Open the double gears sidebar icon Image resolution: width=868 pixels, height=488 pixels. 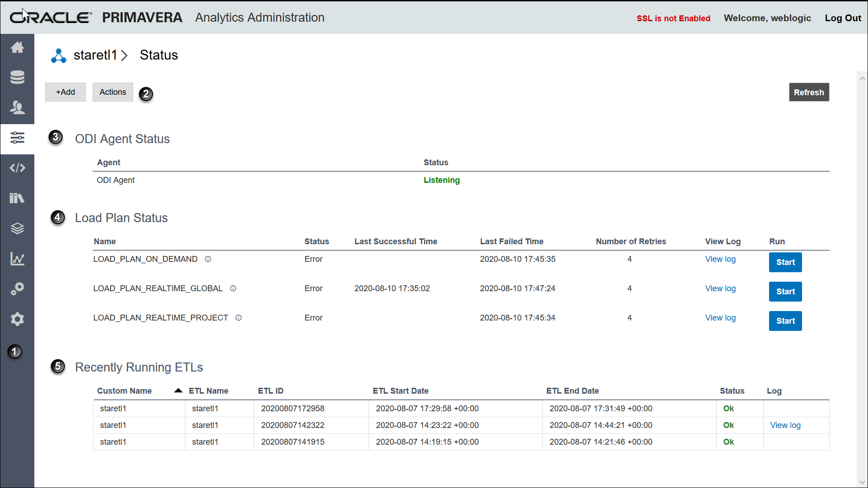click(x=17, y=289)
